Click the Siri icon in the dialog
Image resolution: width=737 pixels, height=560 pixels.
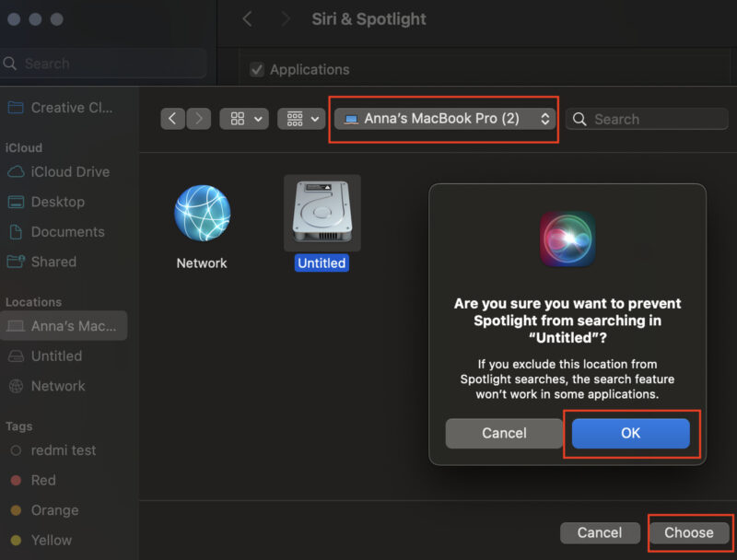click(x=567, y=238)
